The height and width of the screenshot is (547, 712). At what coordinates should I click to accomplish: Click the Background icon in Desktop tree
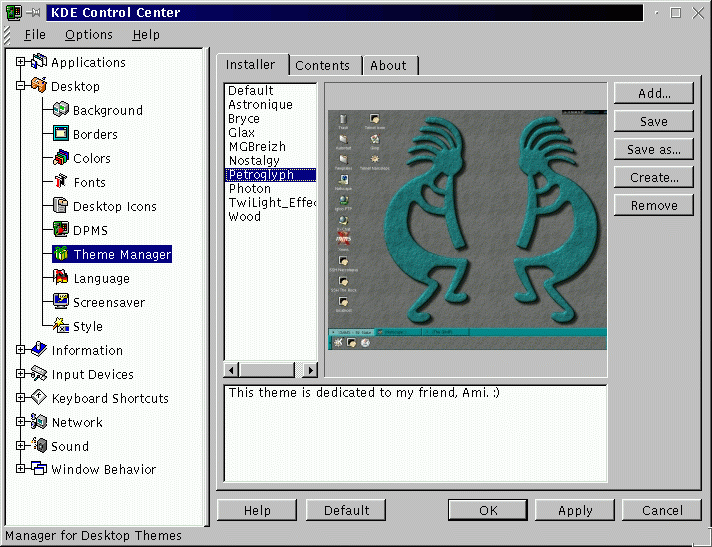60,110
